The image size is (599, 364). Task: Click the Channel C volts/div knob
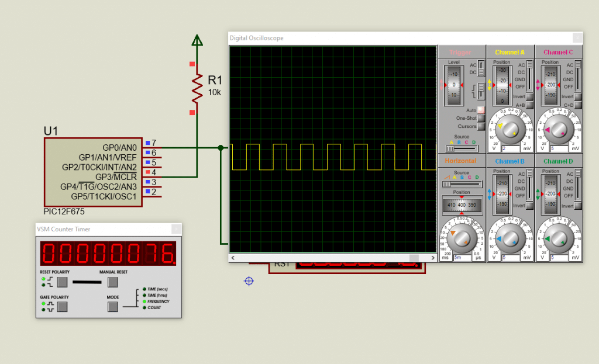[558, 130]
